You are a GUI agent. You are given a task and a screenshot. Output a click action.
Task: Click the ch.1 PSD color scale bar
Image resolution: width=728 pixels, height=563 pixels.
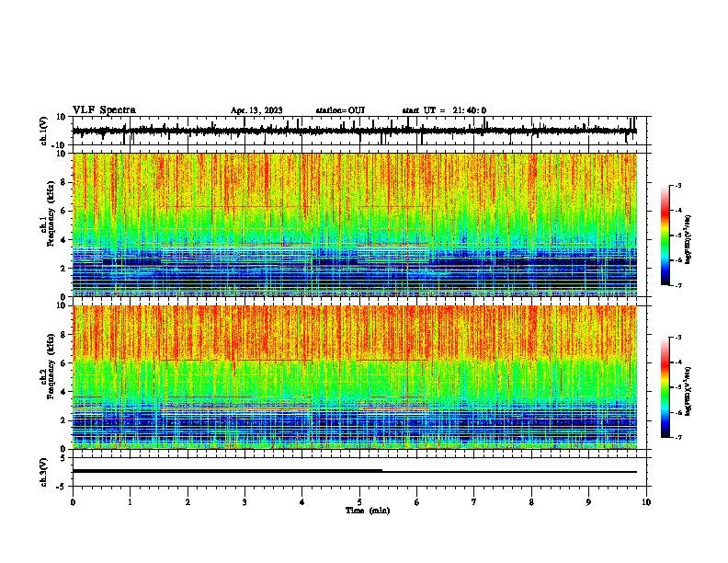665,236
